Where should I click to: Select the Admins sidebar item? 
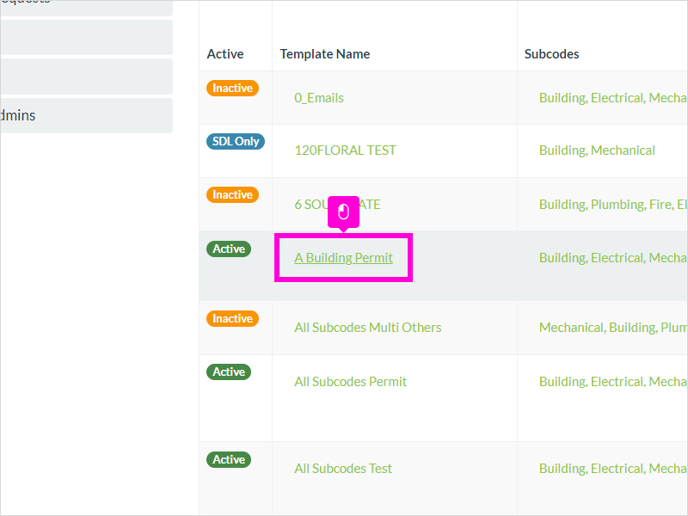click(86, 115)
